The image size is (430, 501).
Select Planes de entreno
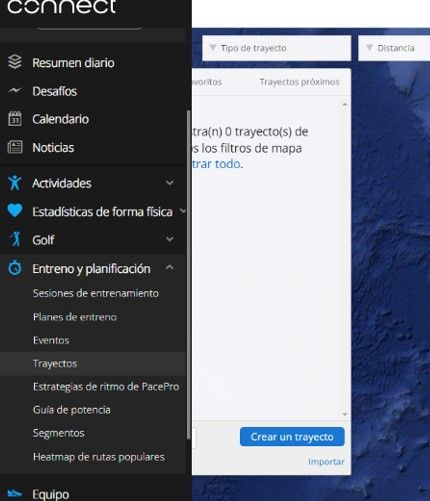click(75, 317)
